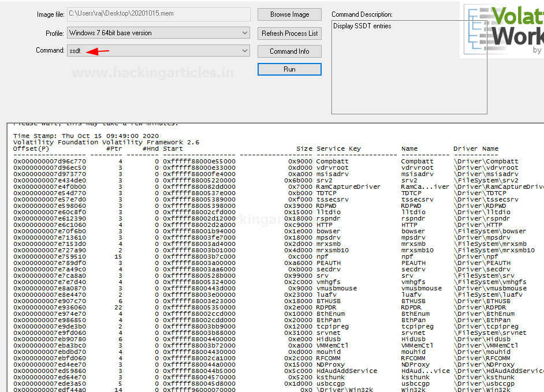Click the Image file path field
Viewport: 544px width, 392px height.
tap(158, 14)
